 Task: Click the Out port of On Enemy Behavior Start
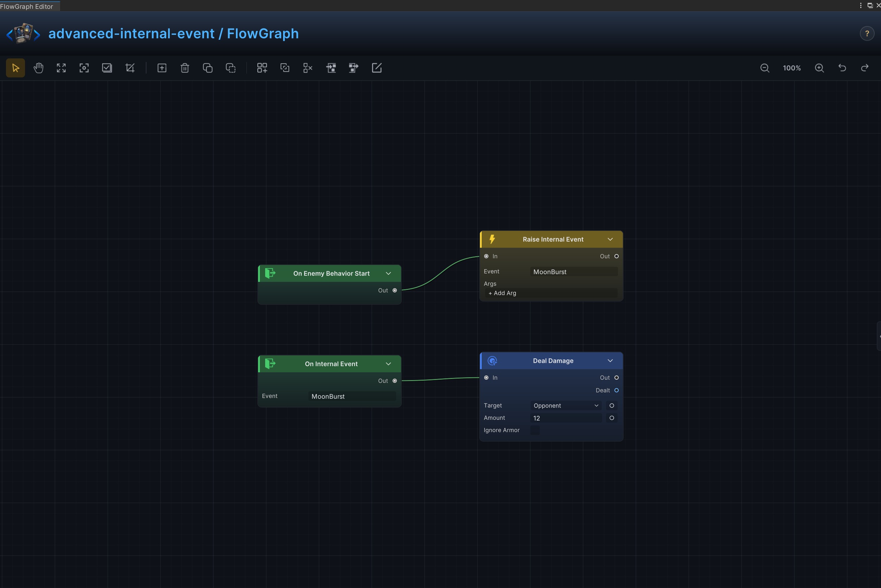[x=395, y=290]
